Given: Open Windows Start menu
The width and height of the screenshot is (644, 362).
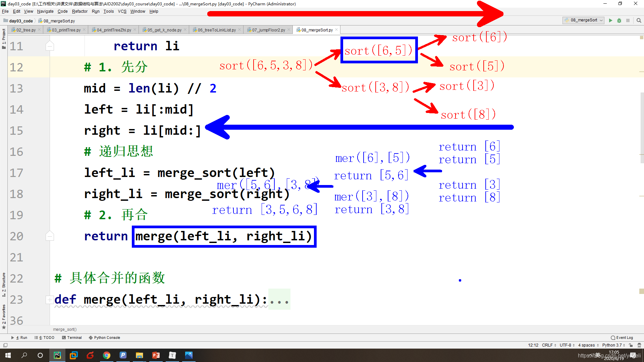Looking at the screenshot, I should coord(8,355).
